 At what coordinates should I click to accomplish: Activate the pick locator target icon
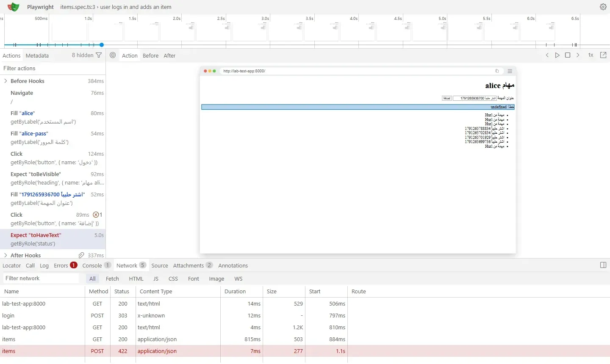point(113,55)
